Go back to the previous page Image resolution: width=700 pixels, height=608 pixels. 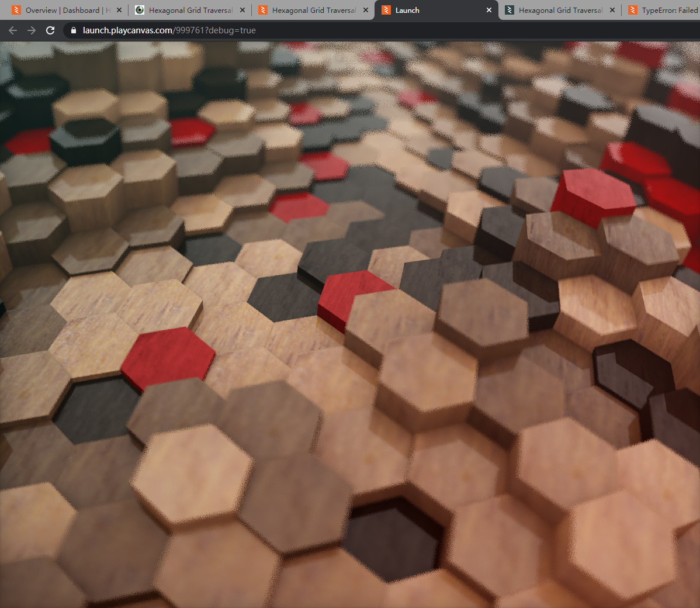click(13, 30)
